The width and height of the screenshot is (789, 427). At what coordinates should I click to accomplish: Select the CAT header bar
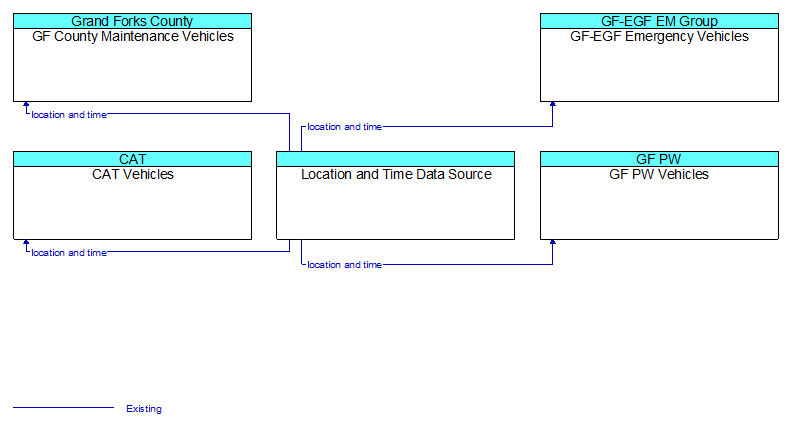tap(132, 159)
